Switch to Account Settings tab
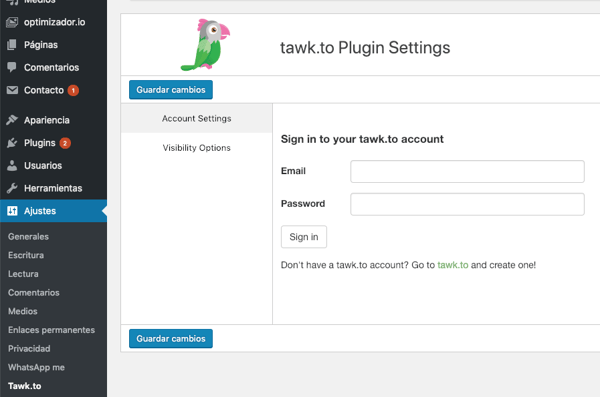Viewport: 600px width, 397px height. [197, 118]
